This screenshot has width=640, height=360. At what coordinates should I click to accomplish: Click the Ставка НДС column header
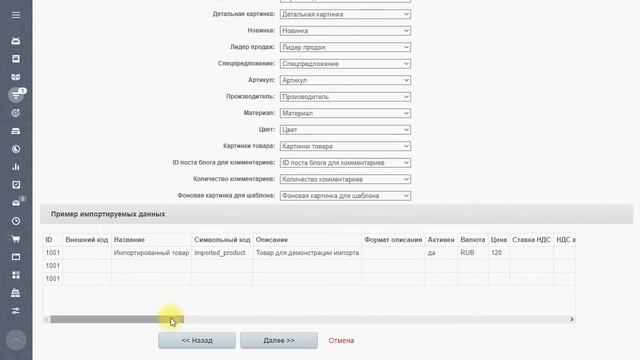531,240
